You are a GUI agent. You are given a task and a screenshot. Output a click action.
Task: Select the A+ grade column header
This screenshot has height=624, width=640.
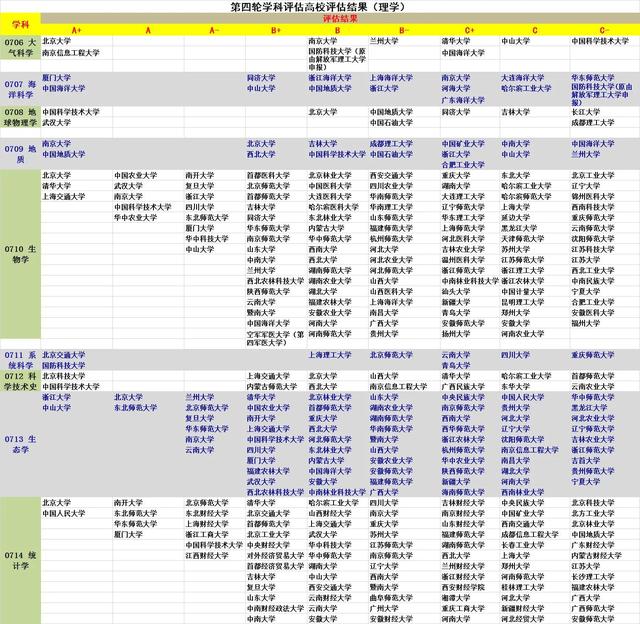(76, 31)
